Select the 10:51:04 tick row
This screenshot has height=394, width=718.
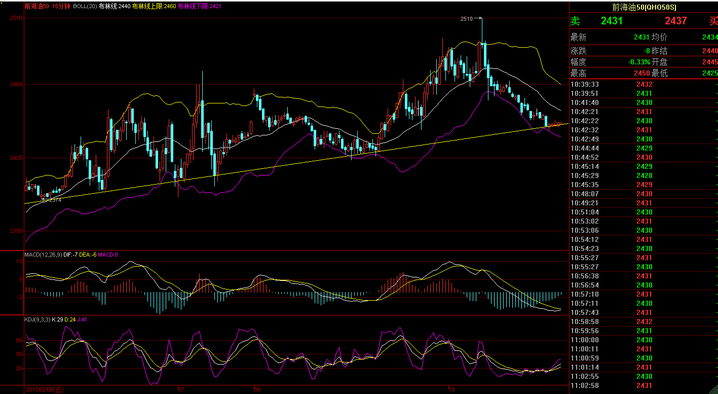pyautogui.click(x=643, y=212)
